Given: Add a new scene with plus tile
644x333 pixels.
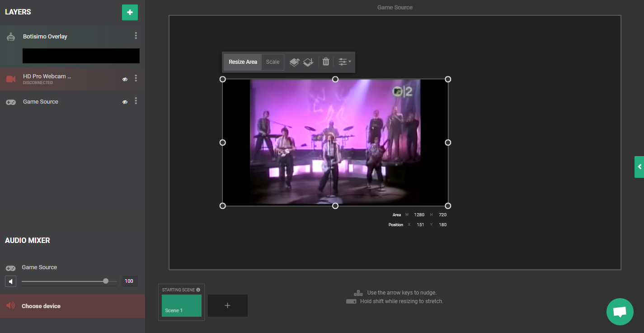Looking at the screenshot, I should pyautogui.click(x=228, y=305).
